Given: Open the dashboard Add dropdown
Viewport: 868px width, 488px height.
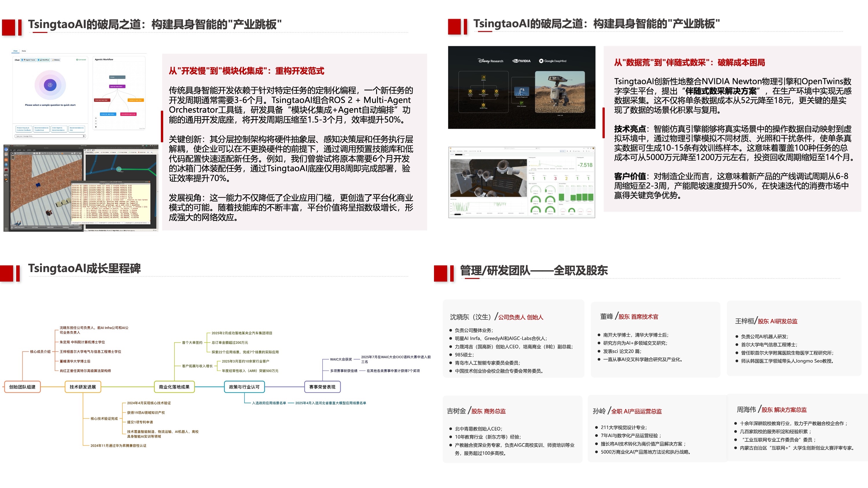Looking at the screenshot, I should (563, 151).
